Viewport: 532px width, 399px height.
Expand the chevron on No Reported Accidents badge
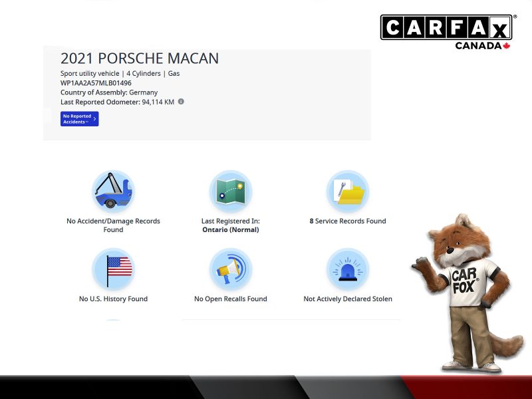(x=95, y=118)
